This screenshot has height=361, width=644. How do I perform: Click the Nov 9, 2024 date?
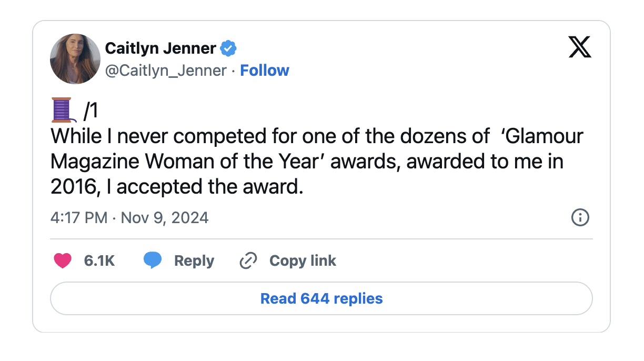[x=165, y=217]
